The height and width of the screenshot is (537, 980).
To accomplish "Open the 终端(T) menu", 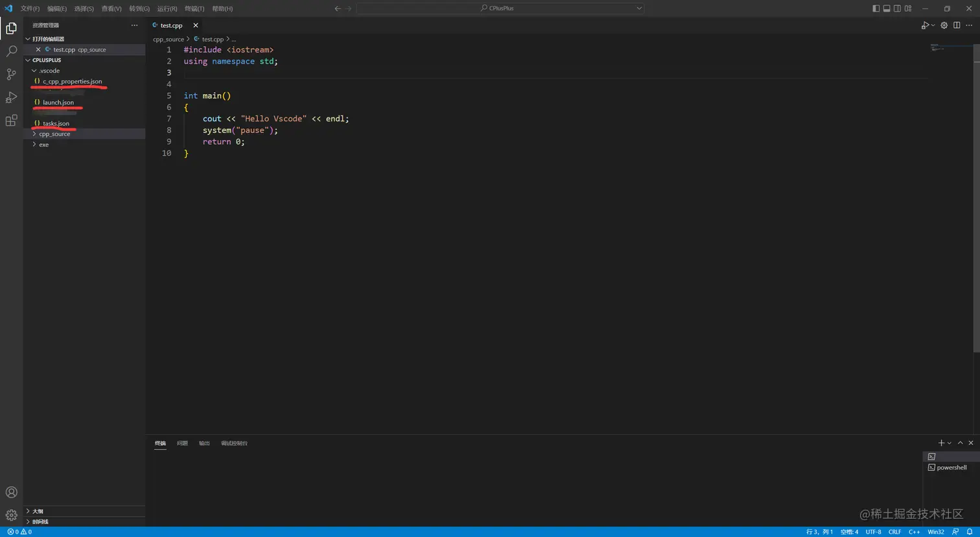I will tap(194, 8).
